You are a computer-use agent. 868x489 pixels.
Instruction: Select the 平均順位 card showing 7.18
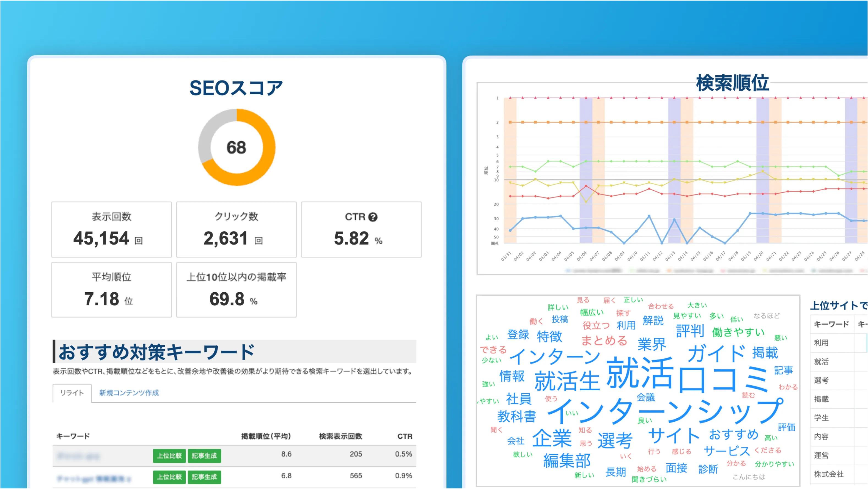[112, 290]
